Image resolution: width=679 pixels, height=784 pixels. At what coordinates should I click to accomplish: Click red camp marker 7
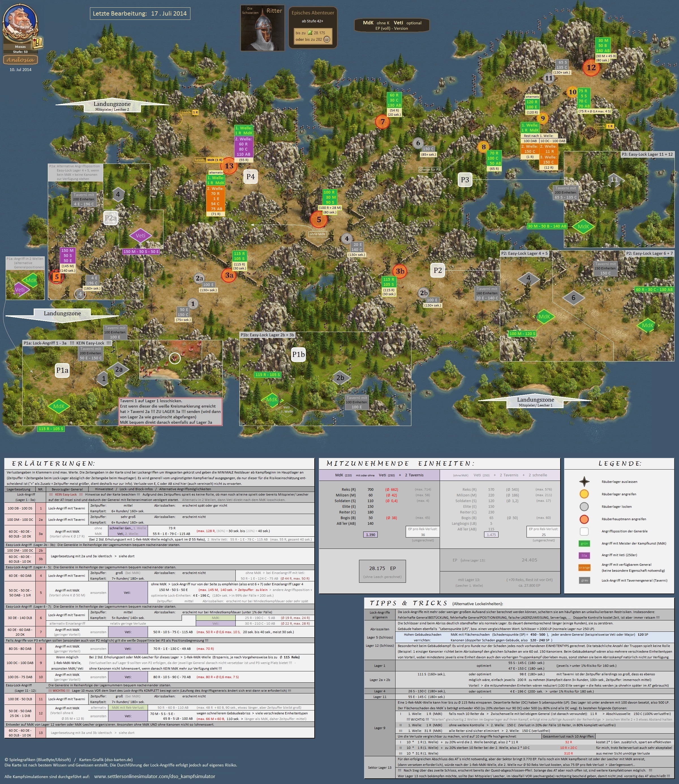[382, 122]
